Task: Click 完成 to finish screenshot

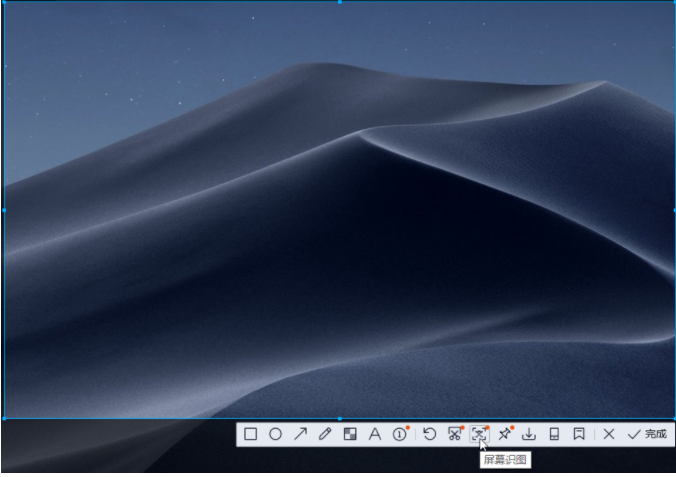Action: (x=647, y=434)
